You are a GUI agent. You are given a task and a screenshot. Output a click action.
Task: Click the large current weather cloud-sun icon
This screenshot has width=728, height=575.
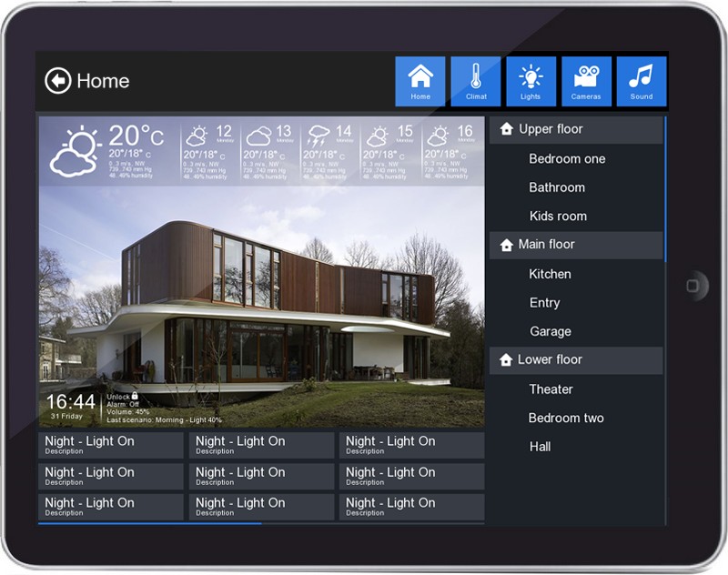(x=75, y=152)
